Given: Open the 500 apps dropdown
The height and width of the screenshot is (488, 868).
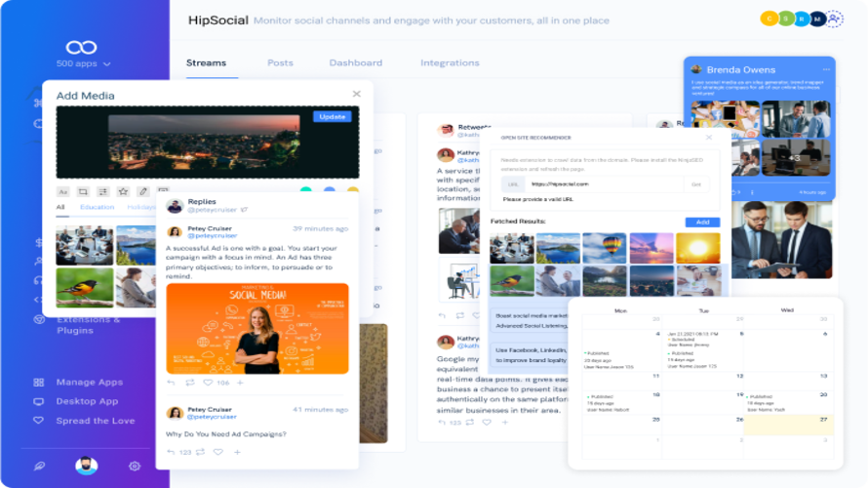Looking at the screenshot, I should pos(83,63).
